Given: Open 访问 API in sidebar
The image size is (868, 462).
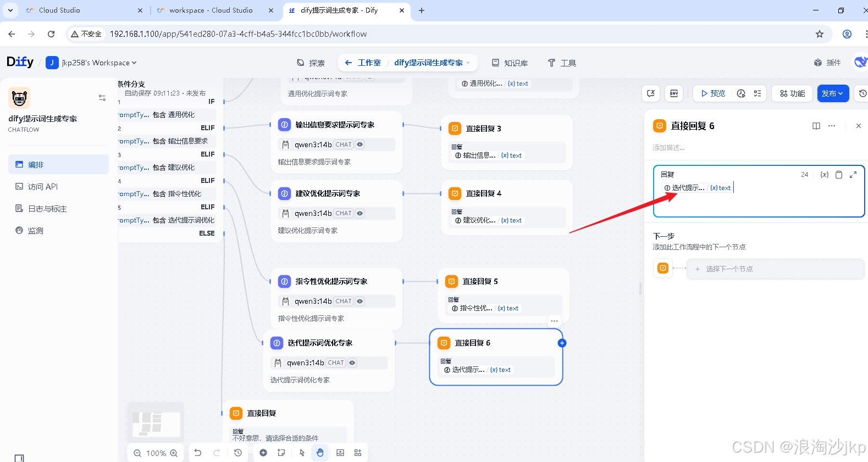Looking at the screenshot, I should coord(58,186).
